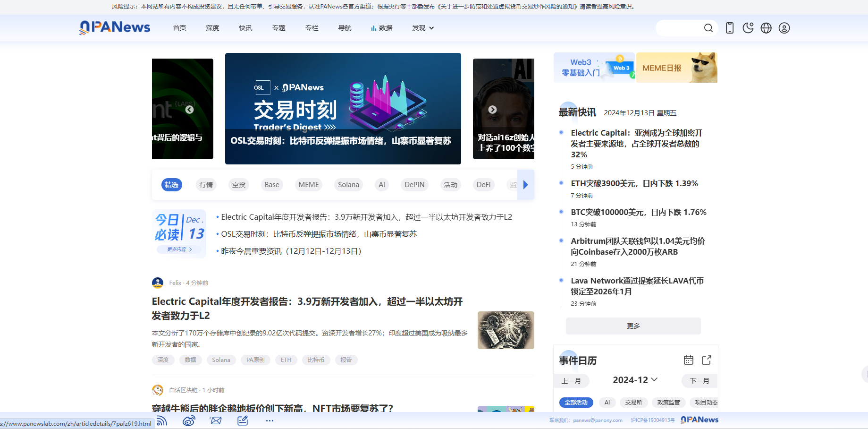Select the MEME category tag
This screenshot has height=429, width=868.
(x=309, y=185)
